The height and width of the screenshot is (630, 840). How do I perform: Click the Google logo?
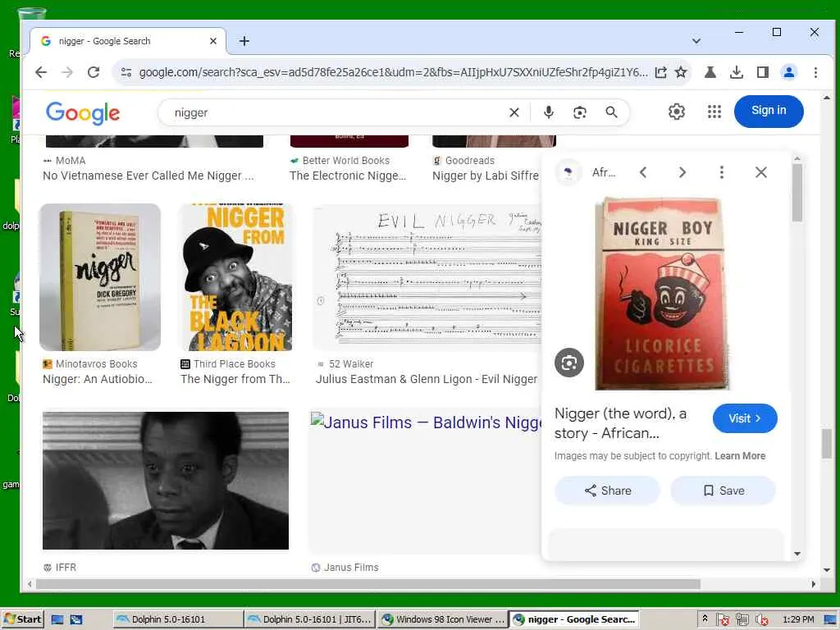[x=83, y=113]
